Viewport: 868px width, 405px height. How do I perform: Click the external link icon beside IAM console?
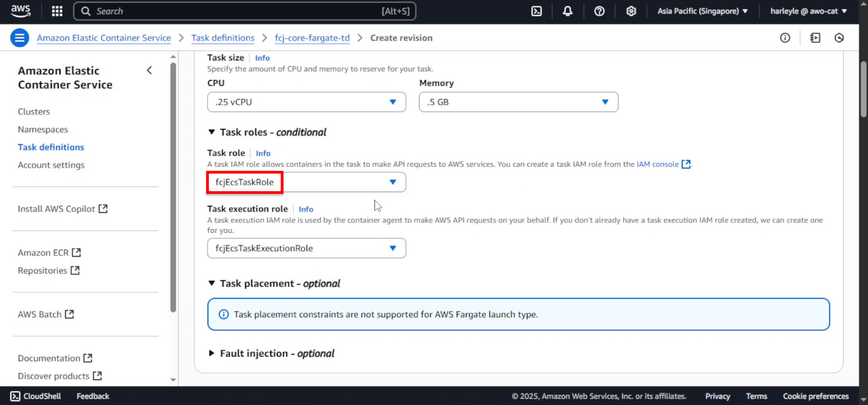point(686,164)
